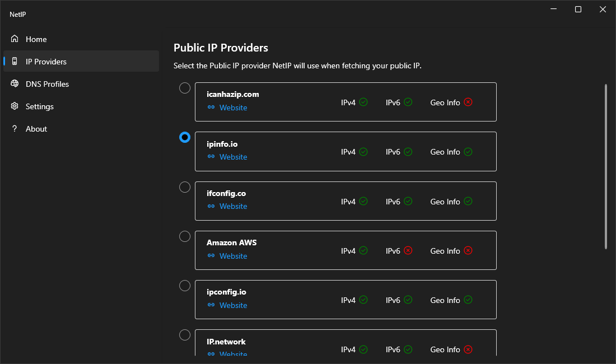Click the ipconfig.io provider name
The height and width of the screenshot is (364, 616).
click(226, 292)
